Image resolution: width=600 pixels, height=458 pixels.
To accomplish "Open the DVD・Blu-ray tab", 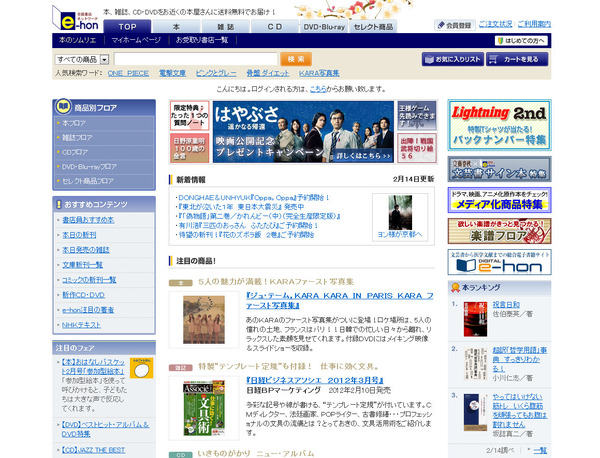I will click(324, 26).
